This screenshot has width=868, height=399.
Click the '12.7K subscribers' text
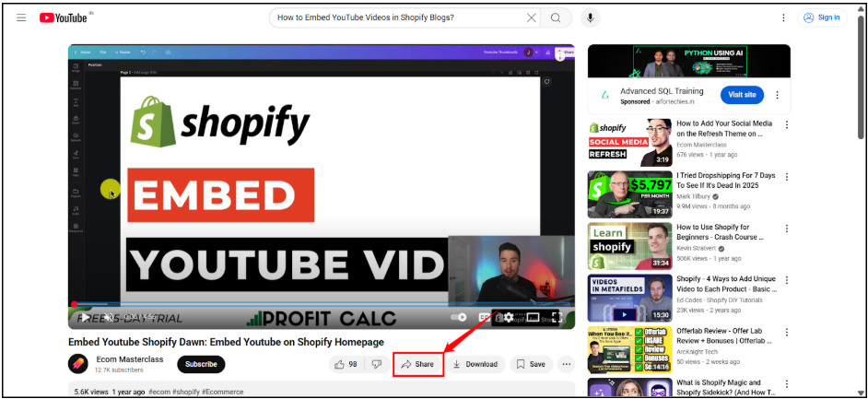pyautogui.click(x=119, y=370)
